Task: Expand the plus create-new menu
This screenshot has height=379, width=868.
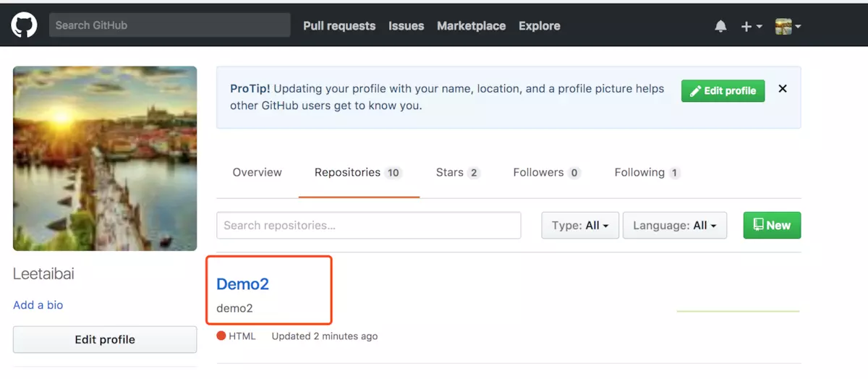Action: click(752, 26)
